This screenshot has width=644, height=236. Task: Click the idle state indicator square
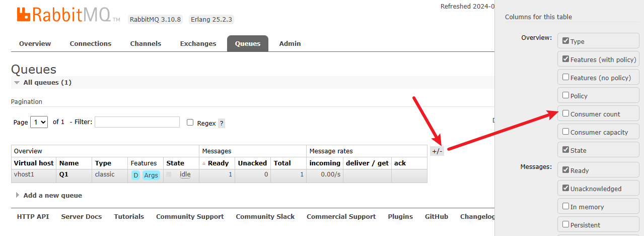[x=169, y=174]
